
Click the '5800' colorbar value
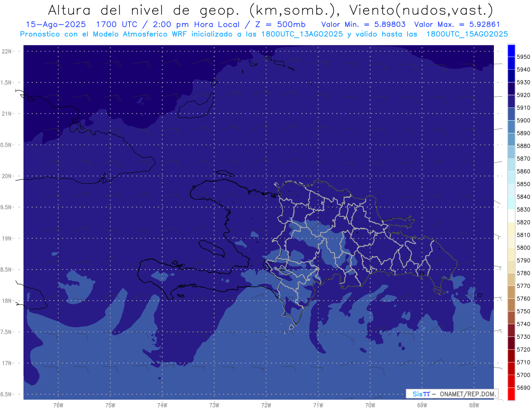[523, 247]
